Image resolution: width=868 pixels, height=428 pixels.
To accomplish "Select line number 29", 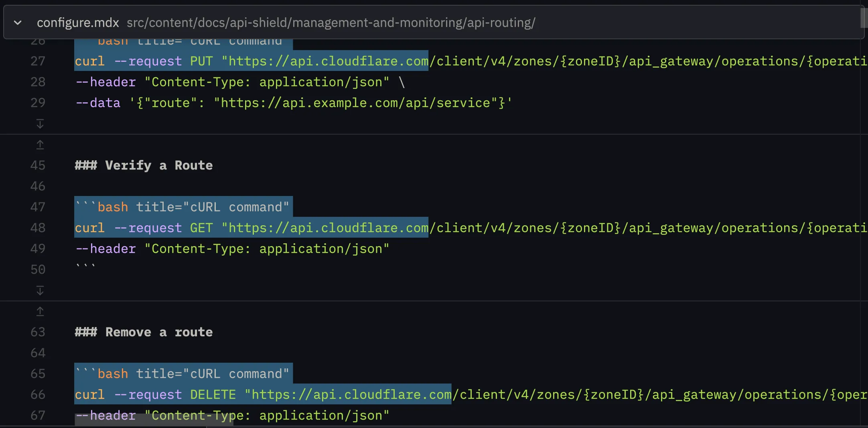I will (38, 103).
